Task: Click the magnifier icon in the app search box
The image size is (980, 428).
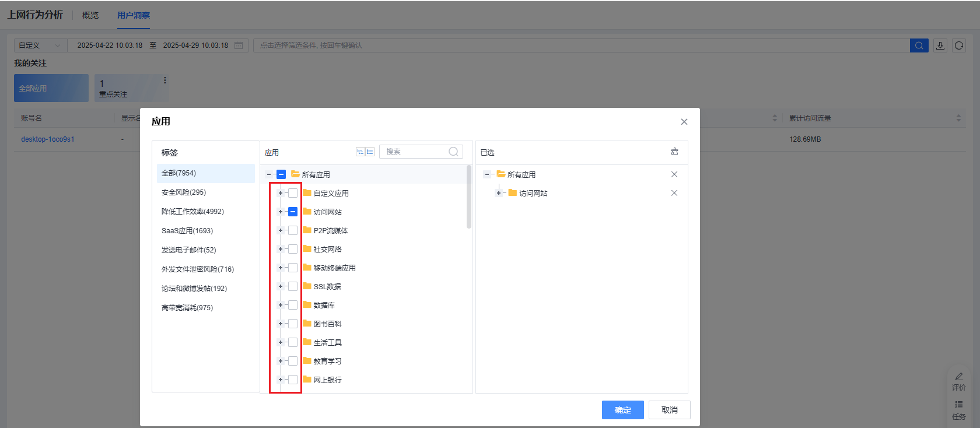Action: [453, 152]
